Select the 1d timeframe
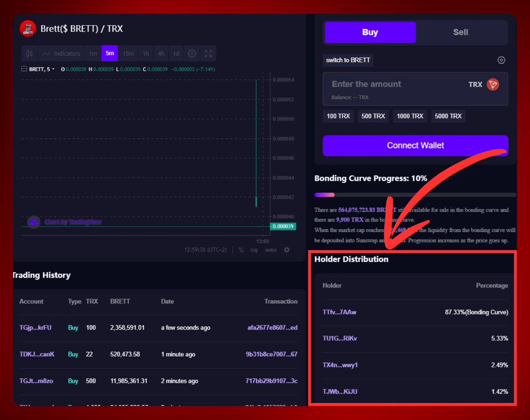The width and height of the screenshot is (530, 420). (x=176, y=53)
